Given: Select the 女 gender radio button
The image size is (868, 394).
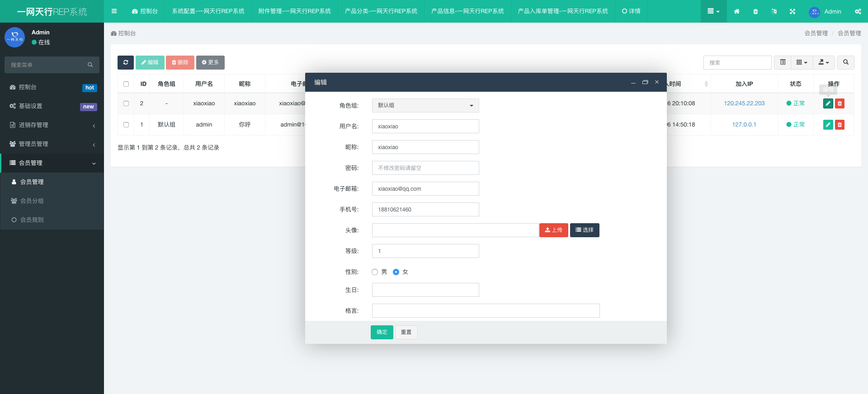Looking at the screenshot, I should [x=396, y=272].
